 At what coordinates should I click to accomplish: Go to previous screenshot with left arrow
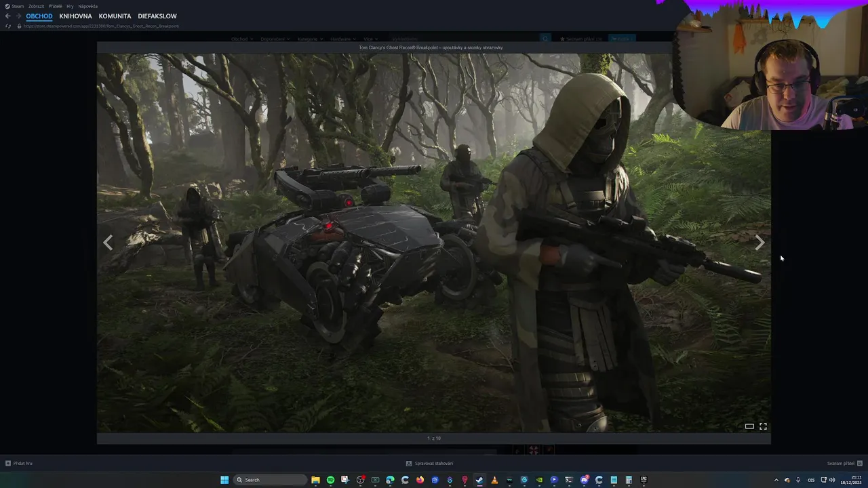(x=108, y=243)
